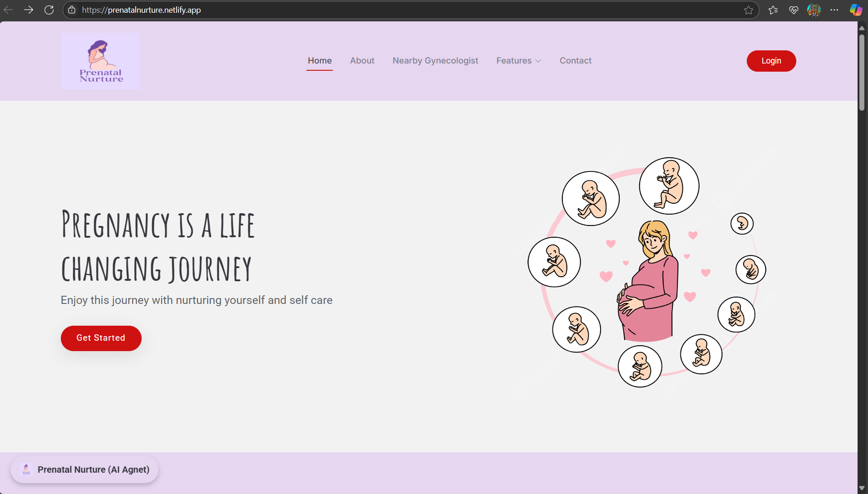Viewport: 868px width, 494px height.
Task: Open the Features dropdown menu
Action: 518,61
